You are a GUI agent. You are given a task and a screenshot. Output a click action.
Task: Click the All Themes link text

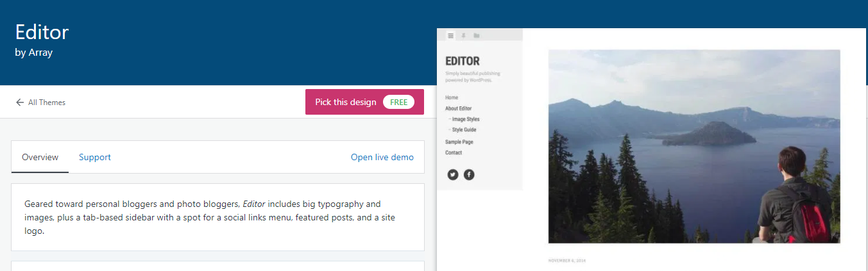click(x=47, y=103)
